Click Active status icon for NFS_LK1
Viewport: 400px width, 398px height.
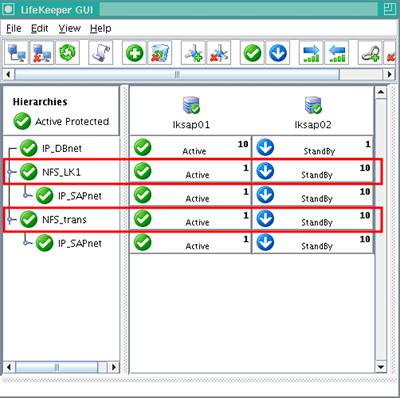point(143,171)
